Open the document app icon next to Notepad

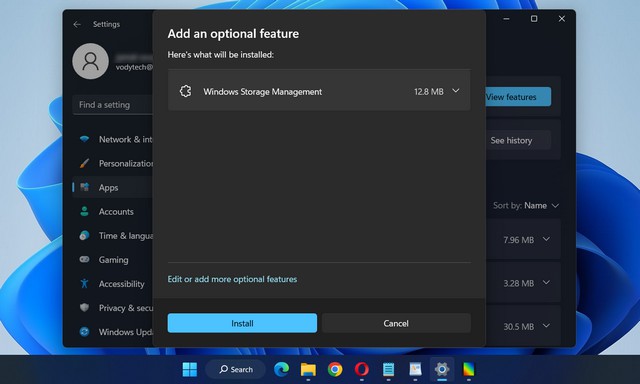click(x=415, y=369)
